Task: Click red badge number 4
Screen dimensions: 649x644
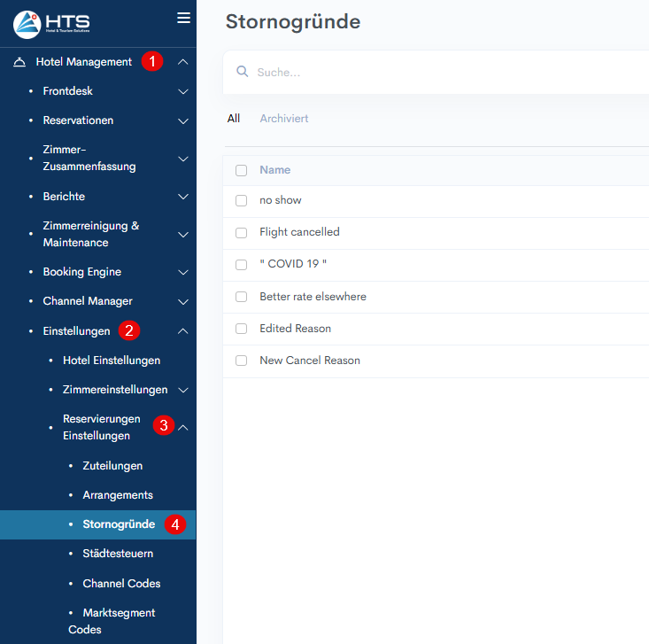Action: 175,524
